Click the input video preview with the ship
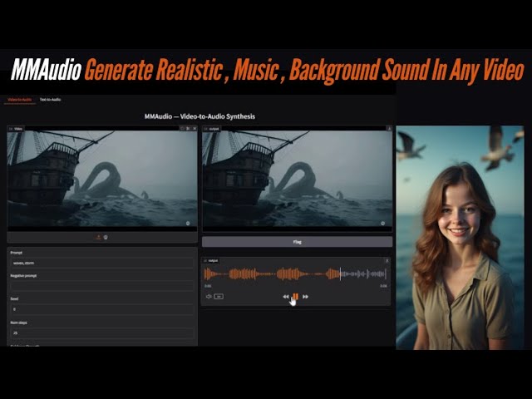 coord(102,180)
